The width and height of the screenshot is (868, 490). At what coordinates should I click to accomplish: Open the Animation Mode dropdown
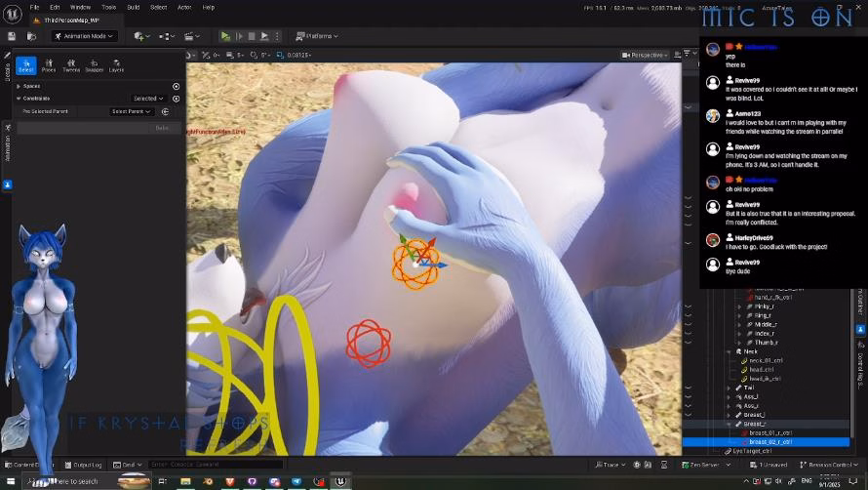coord(84,36)
